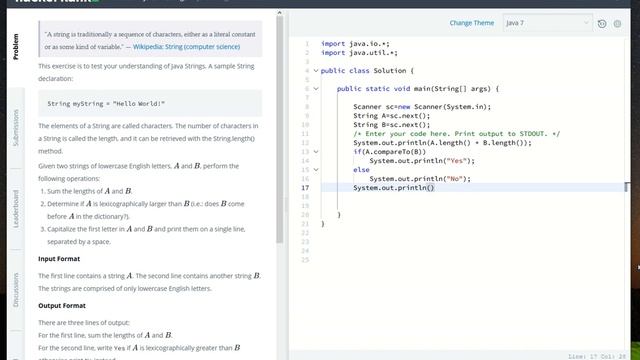The height and width of the screenshot is (360, 640).
Task: Collapse the public class Solution fold arrow
Action: [316, 71]
